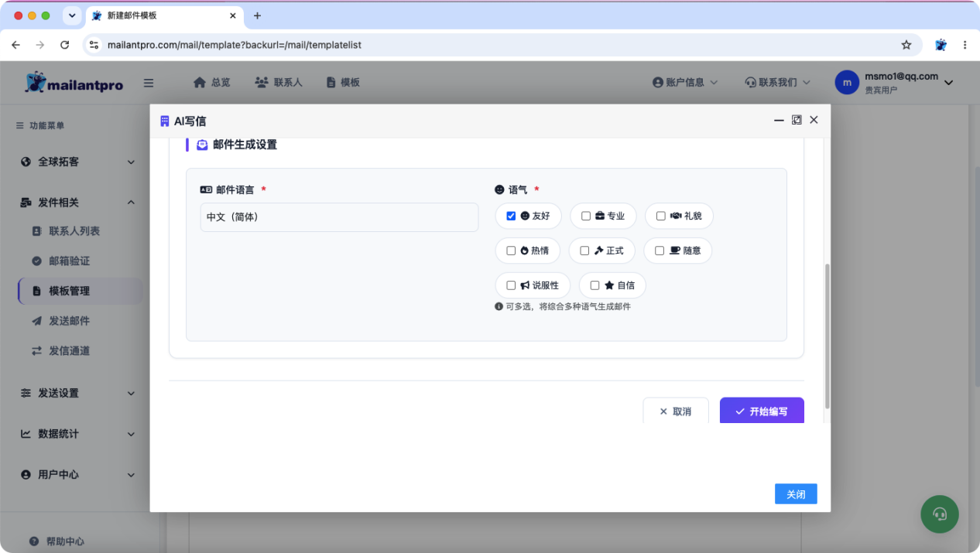The width and height of the screenshot is (980, 553).
Task: Click the 联系人列表 address book icon
Action: click(x=36, y=231)
